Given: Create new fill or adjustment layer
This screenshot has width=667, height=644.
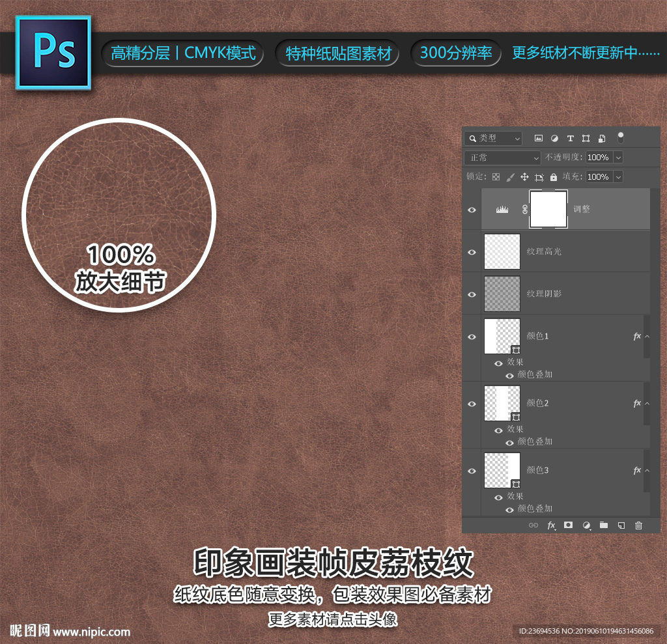Looking at the screenshot, I should [x=587, y=525].
